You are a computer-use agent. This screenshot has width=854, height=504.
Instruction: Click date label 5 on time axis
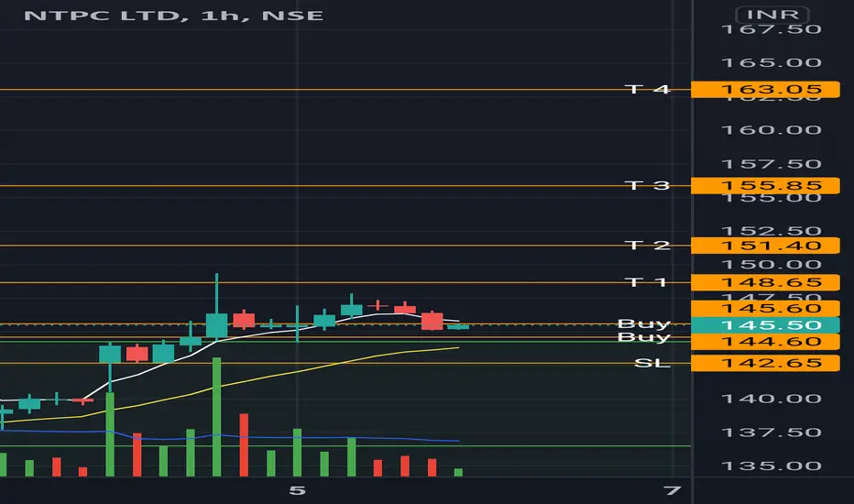[x=297, y=491]
